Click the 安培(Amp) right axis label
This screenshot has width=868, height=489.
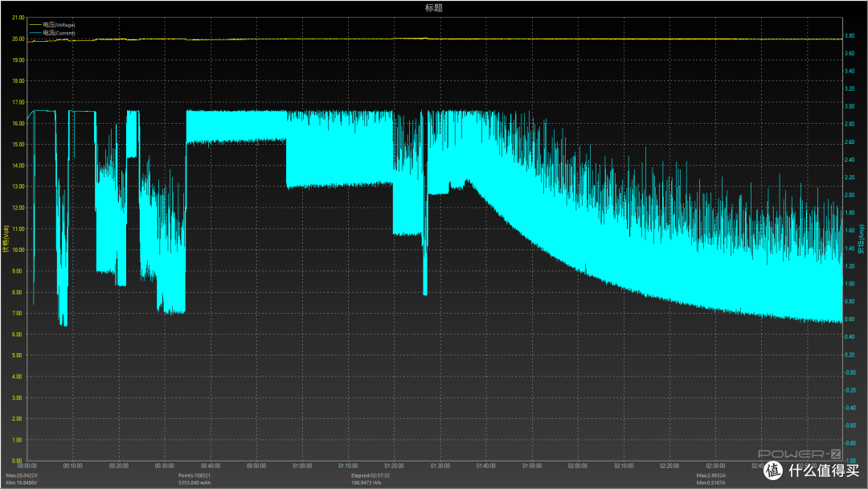point(862,239)
